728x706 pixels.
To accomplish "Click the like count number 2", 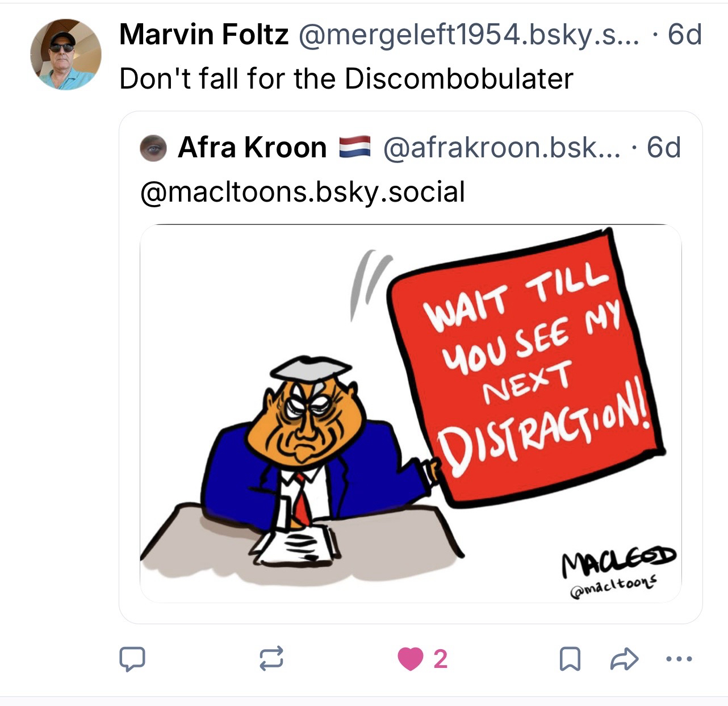I will [440, 659].
